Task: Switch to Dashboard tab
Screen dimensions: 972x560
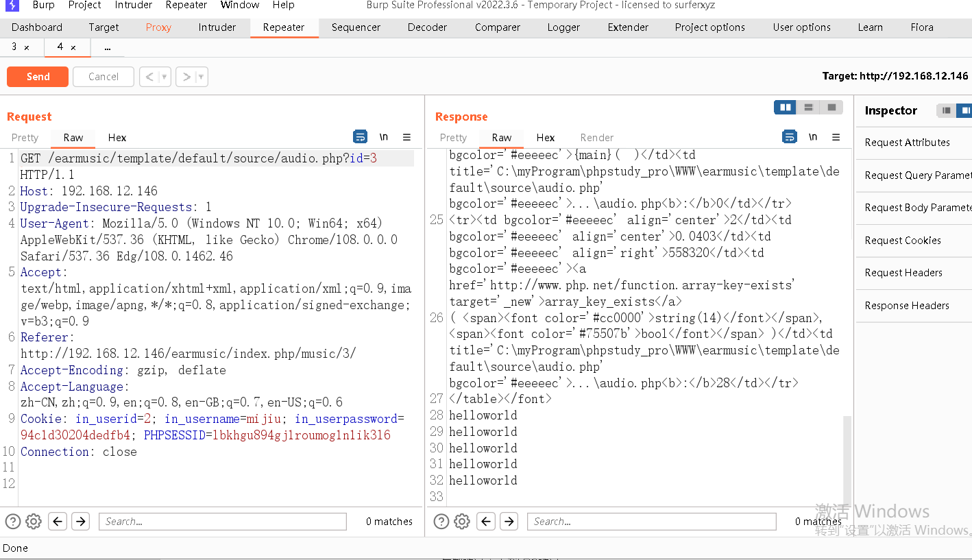Action: click(37, 27)
